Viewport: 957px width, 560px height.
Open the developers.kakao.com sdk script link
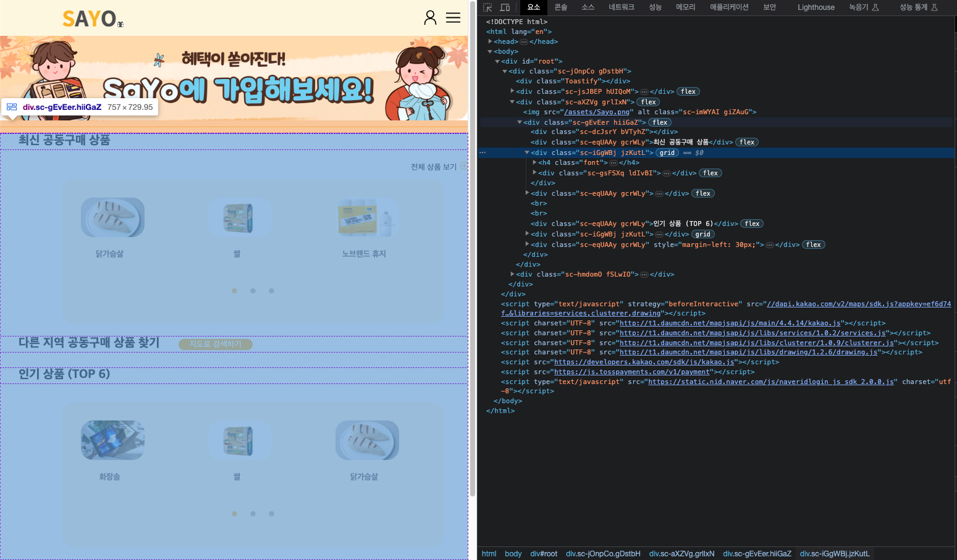click(644, 362)
